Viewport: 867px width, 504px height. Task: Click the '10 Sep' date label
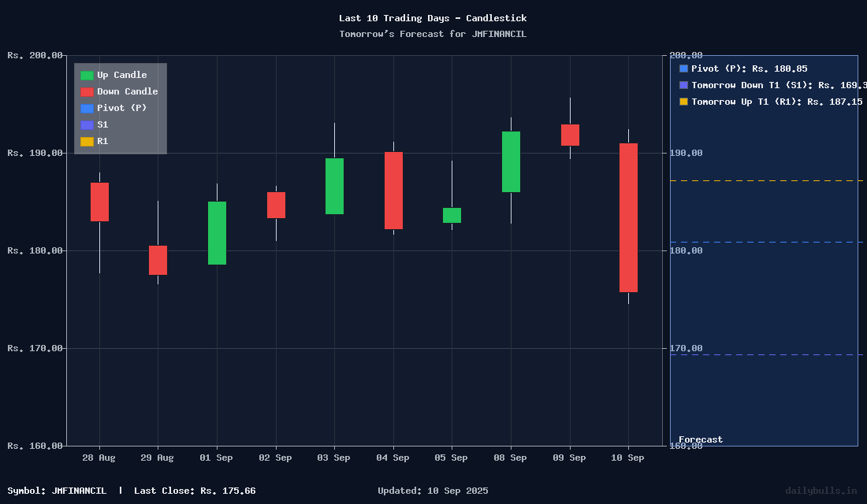tap(627, 458)
